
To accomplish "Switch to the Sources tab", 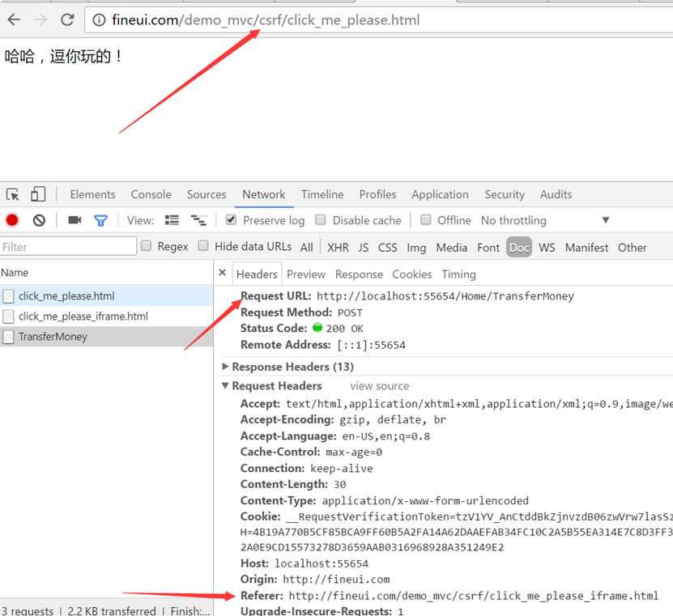I will (207, 195).
